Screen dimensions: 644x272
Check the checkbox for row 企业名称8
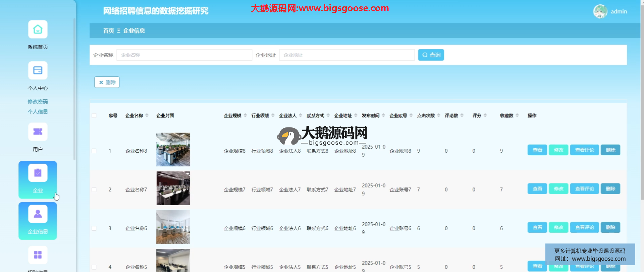94,151
